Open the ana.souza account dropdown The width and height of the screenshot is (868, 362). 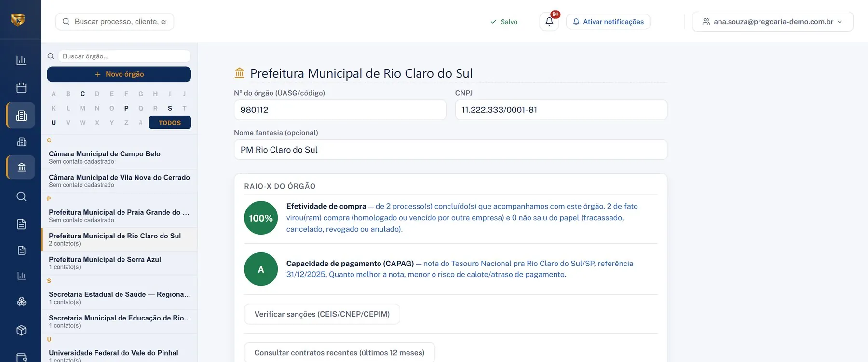pyautogui.click(x=773, y=22)
